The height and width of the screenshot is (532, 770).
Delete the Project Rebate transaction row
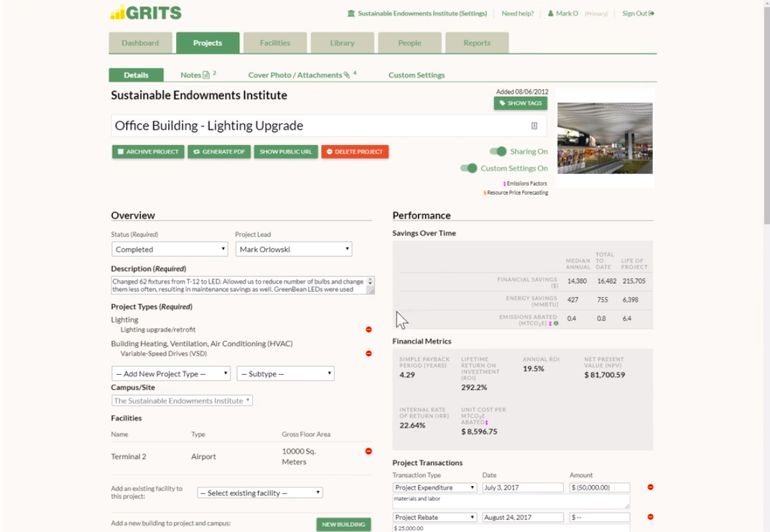click(x=650, y=517)
